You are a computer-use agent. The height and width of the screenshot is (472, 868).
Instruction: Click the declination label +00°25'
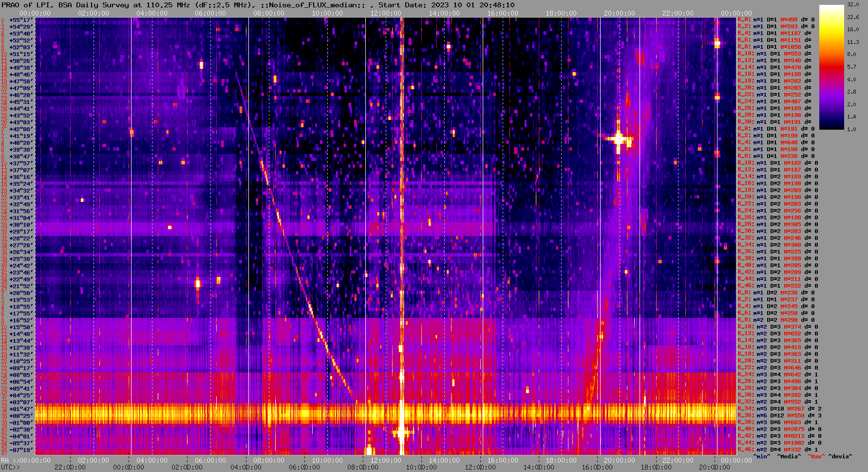20,415
